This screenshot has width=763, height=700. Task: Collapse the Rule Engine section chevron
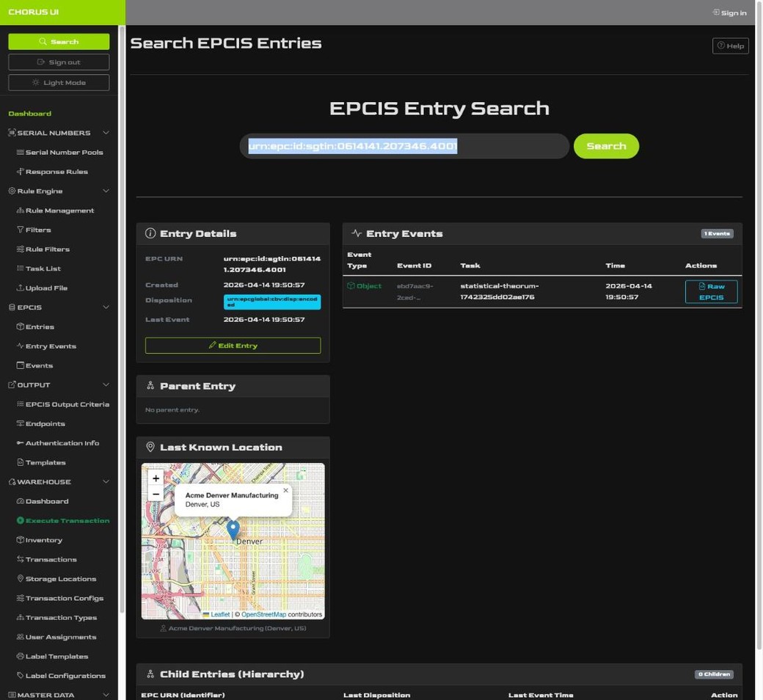(x=106, y=191)
